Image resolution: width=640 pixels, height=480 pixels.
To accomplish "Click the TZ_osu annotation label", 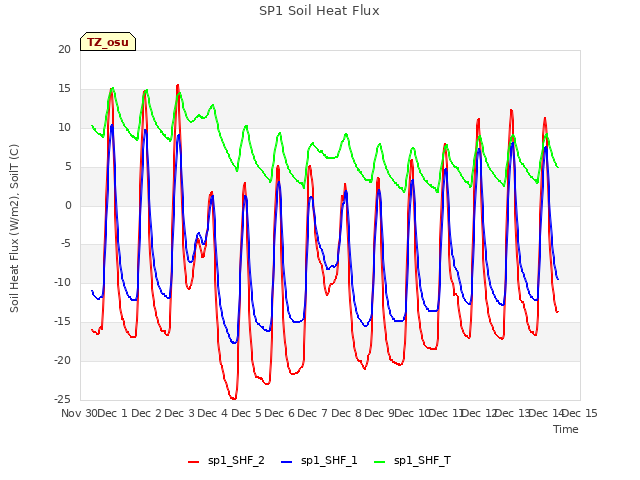I will click(x=108, y=42).
